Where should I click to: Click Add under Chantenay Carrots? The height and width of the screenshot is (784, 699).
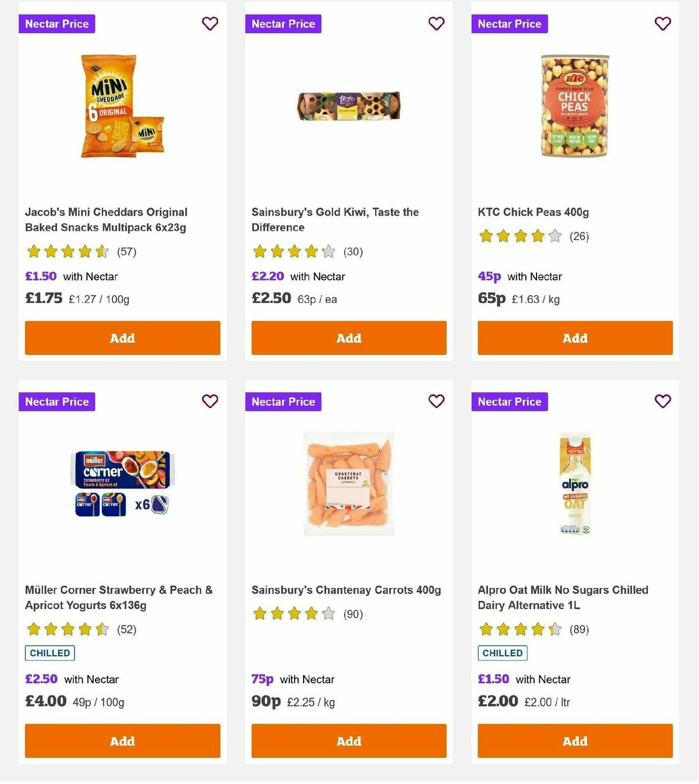(x=348, y=741)
